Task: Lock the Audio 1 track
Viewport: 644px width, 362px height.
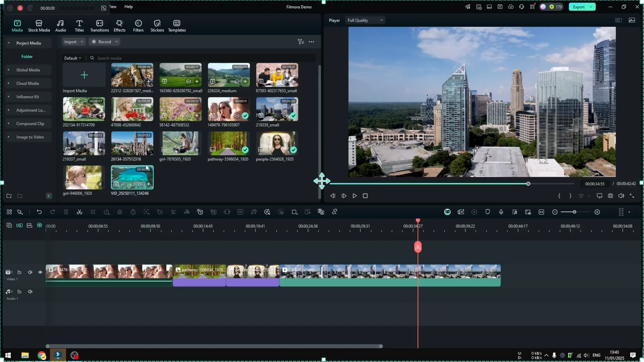Action: coord(19,292)
